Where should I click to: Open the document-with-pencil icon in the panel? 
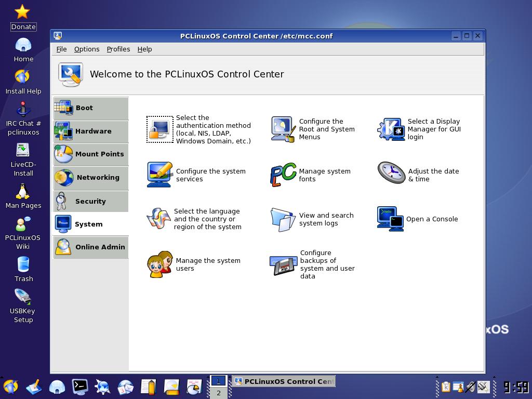pos(148,387)
